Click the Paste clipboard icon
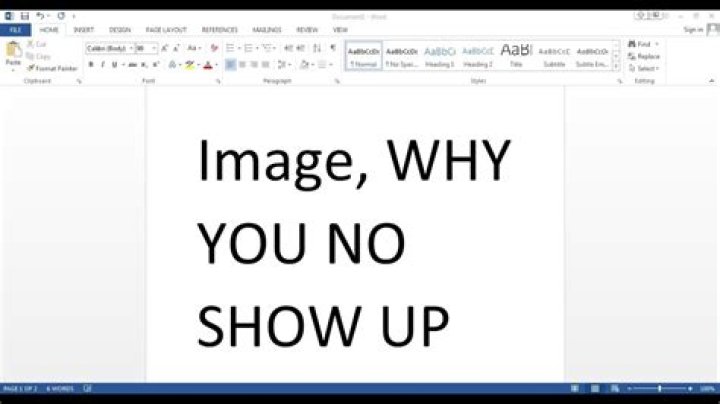720x404 pixels. (13, 50)
